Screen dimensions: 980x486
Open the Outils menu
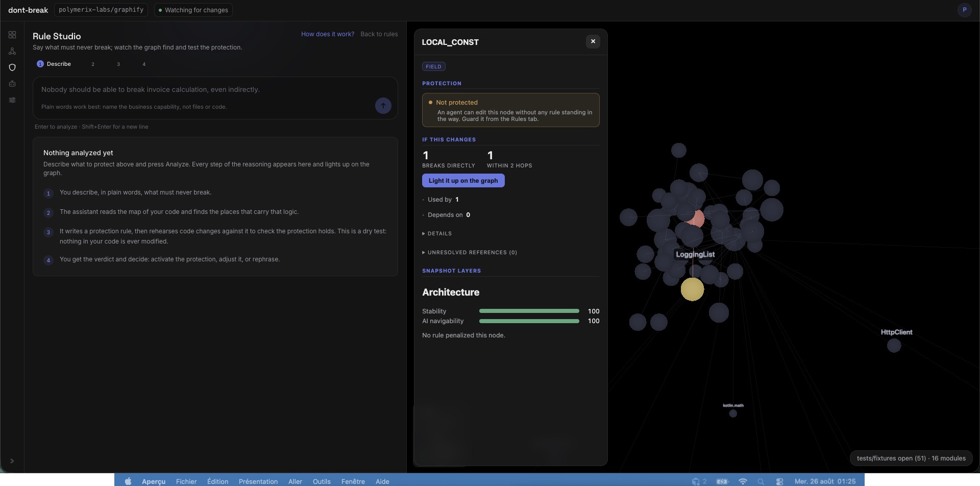pyautogui.click(x=322, y=481)
